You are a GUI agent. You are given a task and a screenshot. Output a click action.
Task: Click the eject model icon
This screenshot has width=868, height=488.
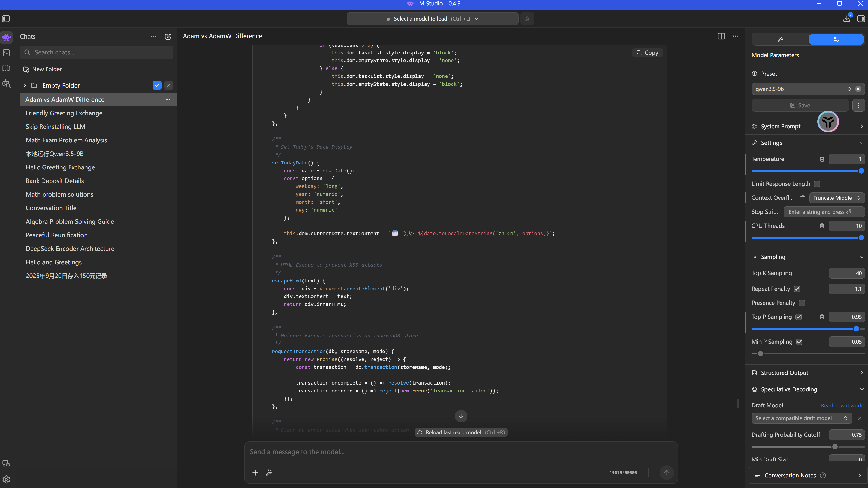527,19
